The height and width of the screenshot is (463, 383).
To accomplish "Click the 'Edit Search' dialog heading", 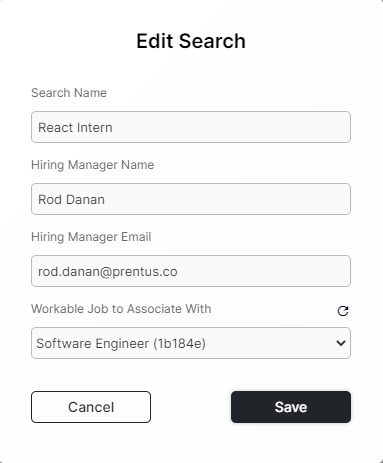I will [191, 41].
